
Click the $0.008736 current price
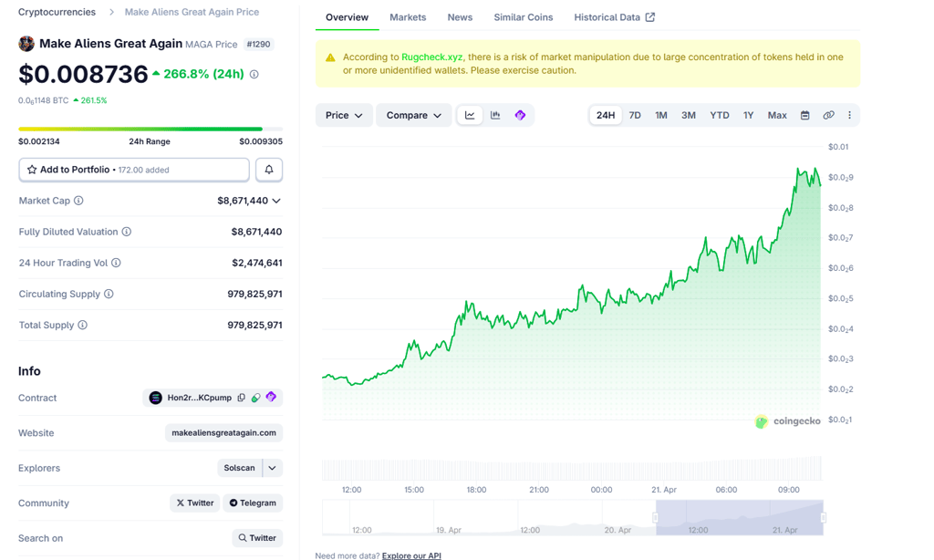(83, 74)
